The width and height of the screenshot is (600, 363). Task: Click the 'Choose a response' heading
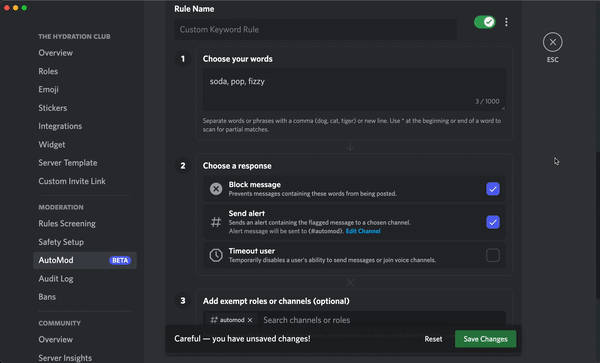pyautogui.click(x=237, y=166)
